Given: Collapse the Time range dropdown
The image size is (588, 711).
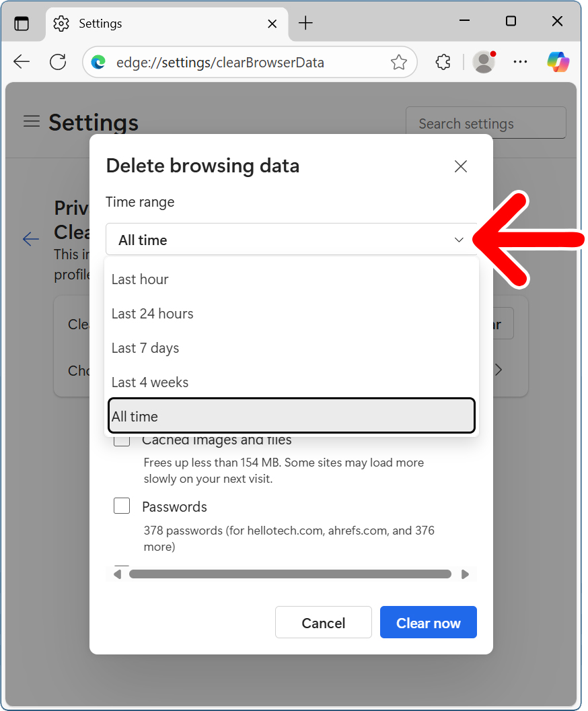Looking at the screenshot, I should click(x=291, y=240).
